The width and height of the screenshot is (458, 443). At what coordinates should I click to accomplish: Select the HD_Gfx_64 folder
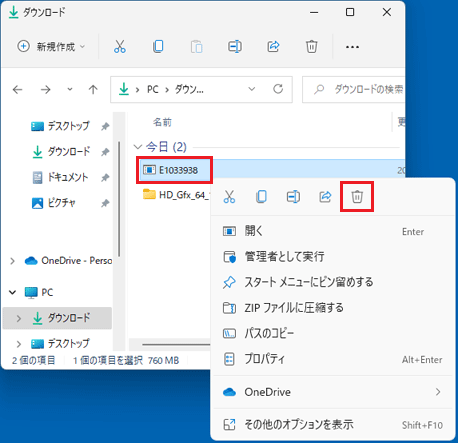(176, 195)
